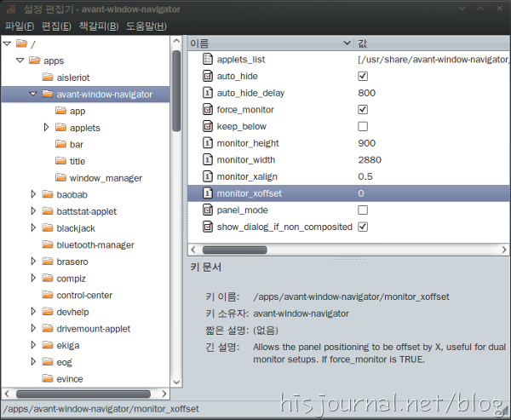Click the applets_list value path text

[433, 60]
